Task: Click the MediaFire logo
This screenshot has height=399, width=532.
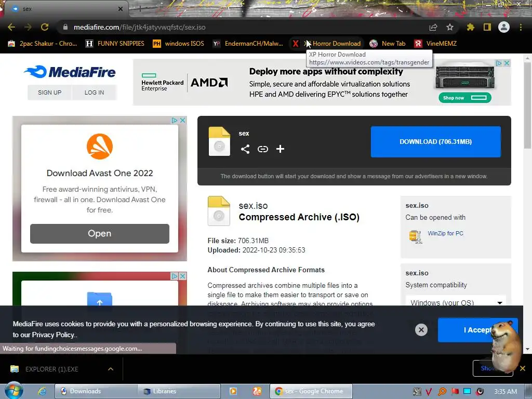Action: pyautogui.click(x=70, y=72)
